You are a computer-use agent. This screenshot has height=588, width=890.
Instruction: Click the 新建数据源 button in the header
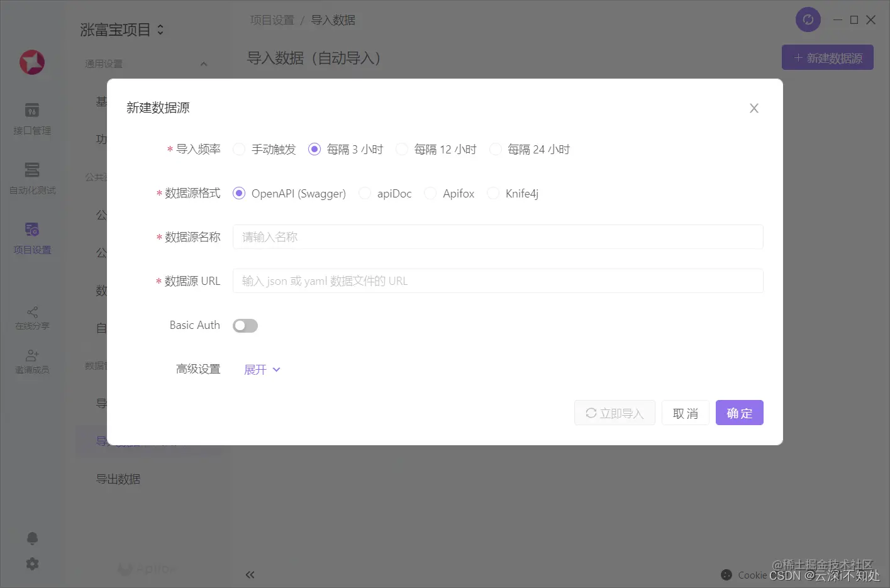click(x=828, y=58)
